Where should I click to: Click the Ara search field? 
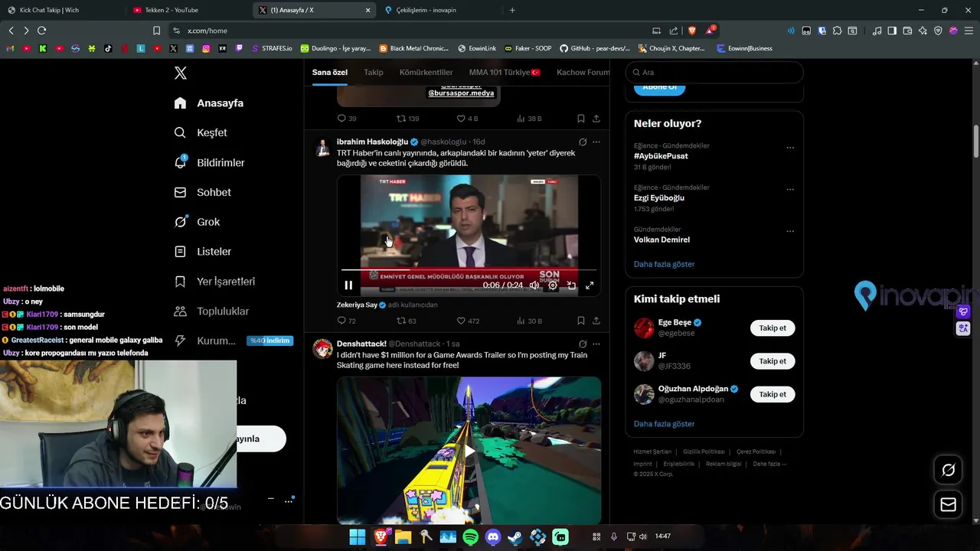(x=714, y=73)
